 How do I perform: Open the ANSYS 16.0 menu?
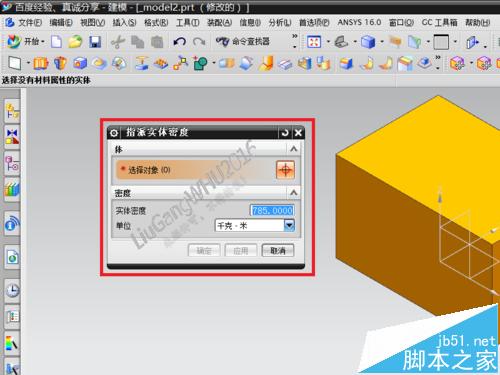point(359,22)
